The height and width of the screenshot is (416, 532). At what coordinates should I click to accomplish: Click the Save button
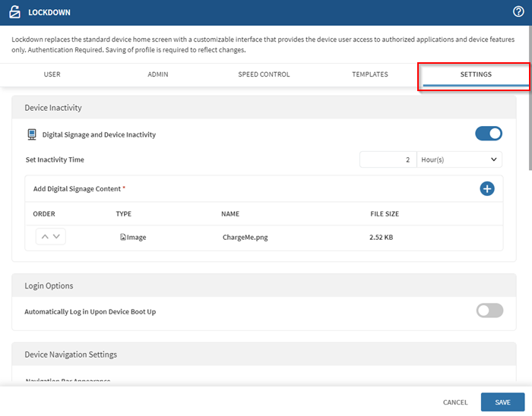tap(502, 402)
